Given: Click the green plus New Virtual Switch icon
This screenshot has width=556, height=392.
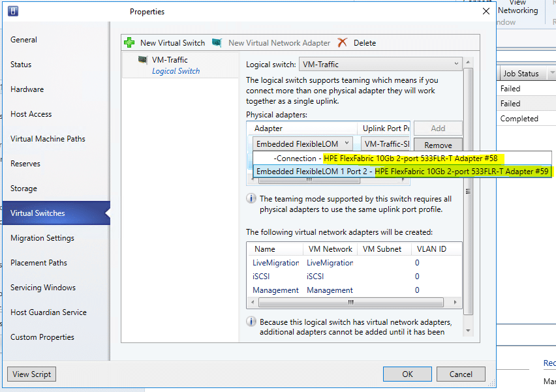Looking at the screenshot, I should click(129, 42).
